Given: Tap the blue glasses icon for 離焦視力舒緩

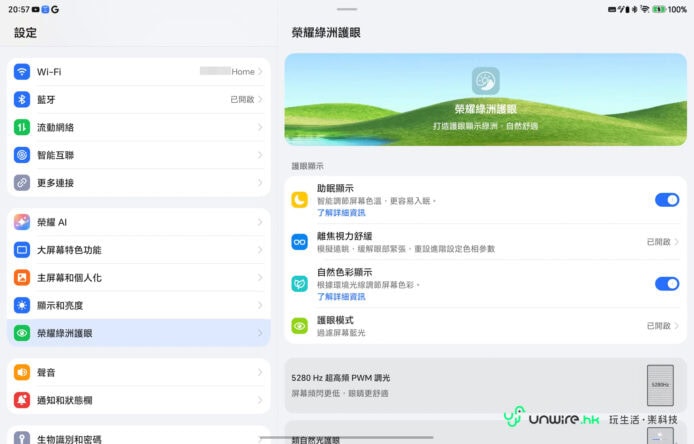Looking at the screenshot, I should click(299, 242).
